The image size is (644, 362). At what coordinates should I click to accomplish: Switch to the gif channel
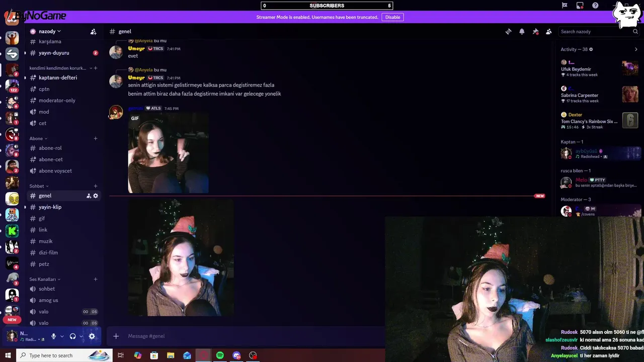(x=63, y=219)
